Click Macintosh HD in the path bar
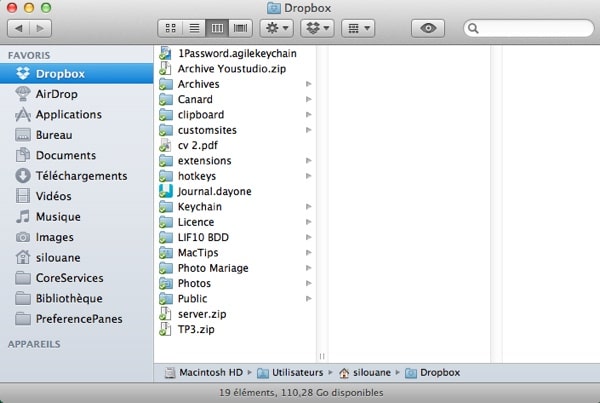The height and width of the screenshot is (403, 600). coord(207,373)
